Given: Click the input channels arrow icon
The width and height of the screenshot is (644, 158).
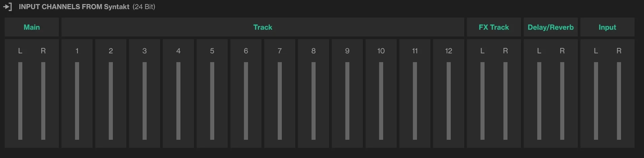Looking at the screenshot, I should [7, 7].
